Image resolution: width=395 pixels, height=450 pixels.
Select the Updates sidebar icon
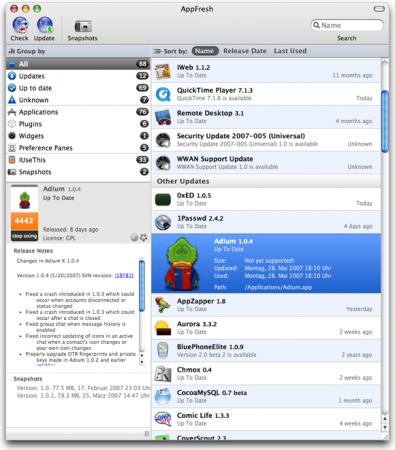click(x=12, y=76)
